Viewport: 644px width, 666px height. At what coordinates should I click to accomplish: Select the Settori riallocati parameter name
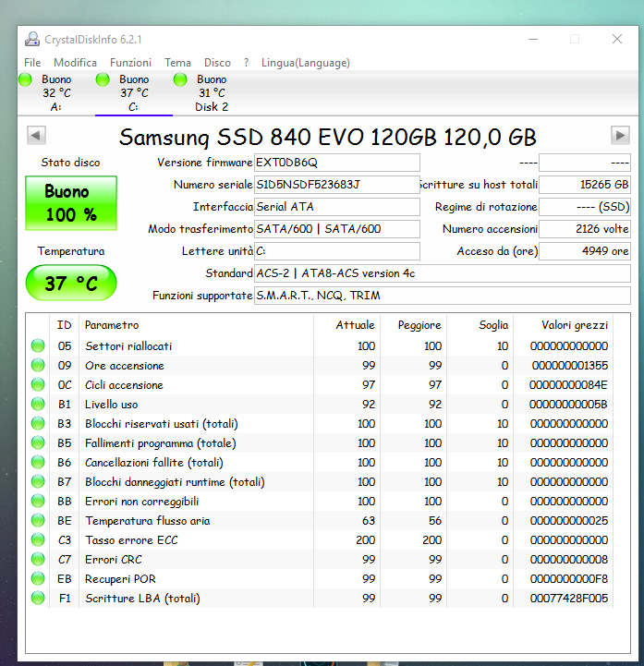[128, 346]
